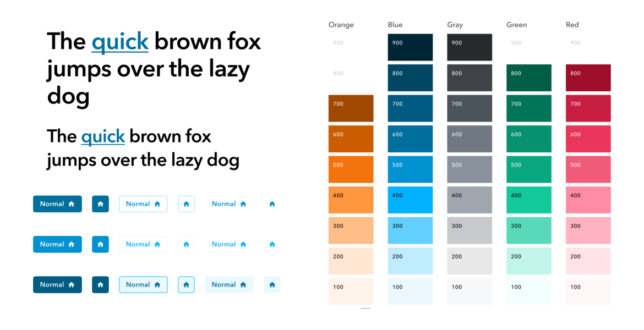This screenshot has width=644, height=330.
Task: Pick the Blue 400 color swatch
Action: (410, 200)
